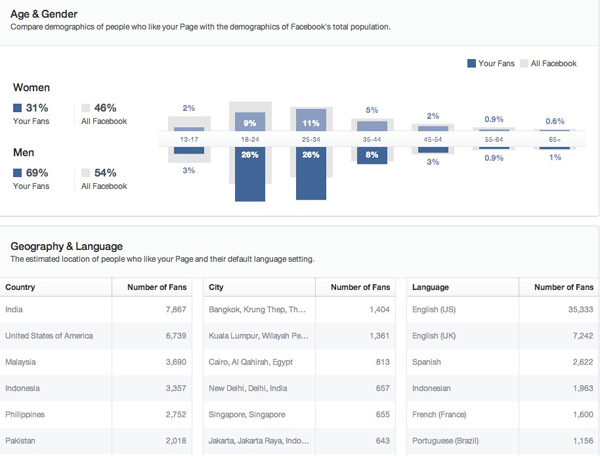This screenshot has width=600, height=456.
Task: Select the India row in Country table
Action: tap(100, 310)
